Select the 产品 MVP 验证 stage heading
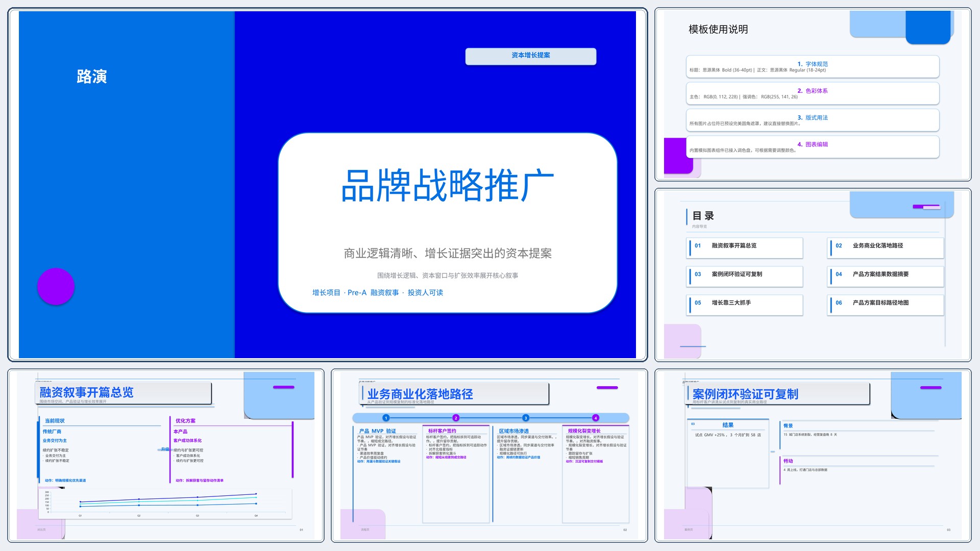This screenshot has width=980, height=551. 378,431
